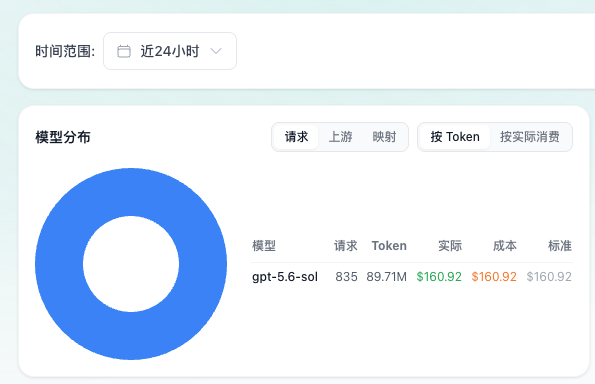Viewport: 595px width, 384px height.
Task: Click the 模型分布 panel title
Action: click(63, 137)
